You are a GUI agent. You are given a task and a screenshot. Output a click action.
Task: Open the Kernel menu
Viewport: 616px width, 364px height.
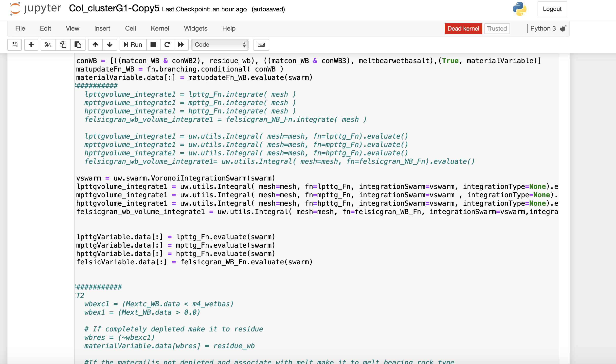point(160,29)
